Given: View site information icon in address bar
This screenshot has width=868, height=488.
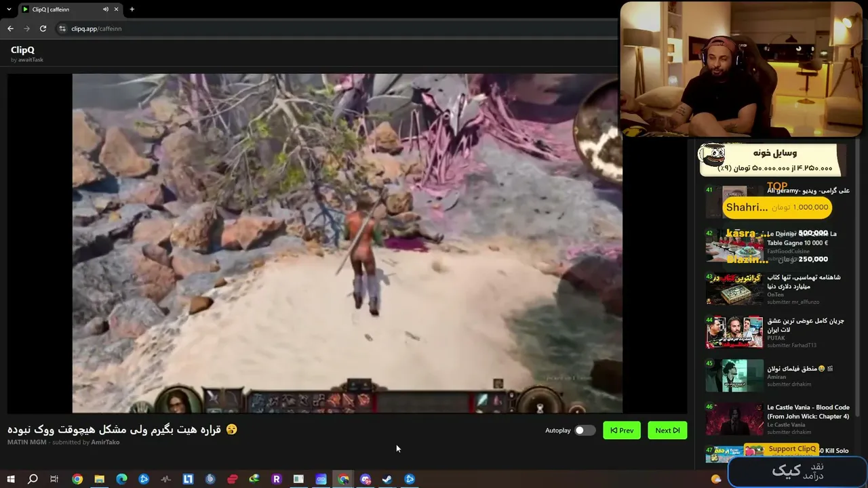Looking at the screenshot, I should 62,28.
